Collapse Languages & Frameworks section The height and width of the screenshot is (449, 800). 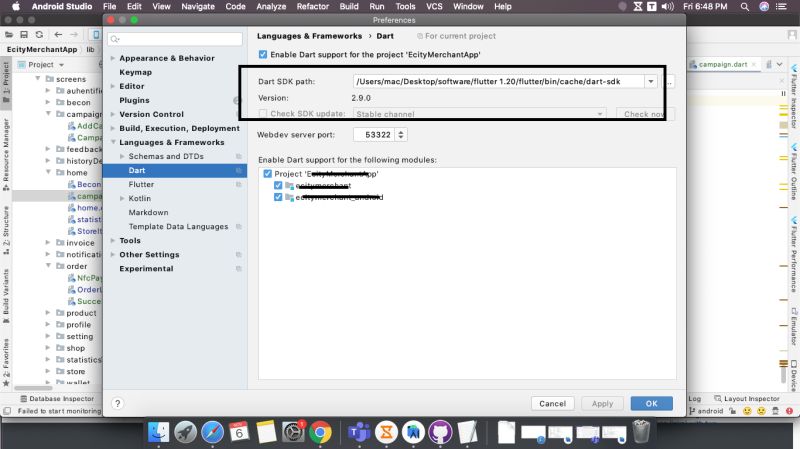click(113, 142)
